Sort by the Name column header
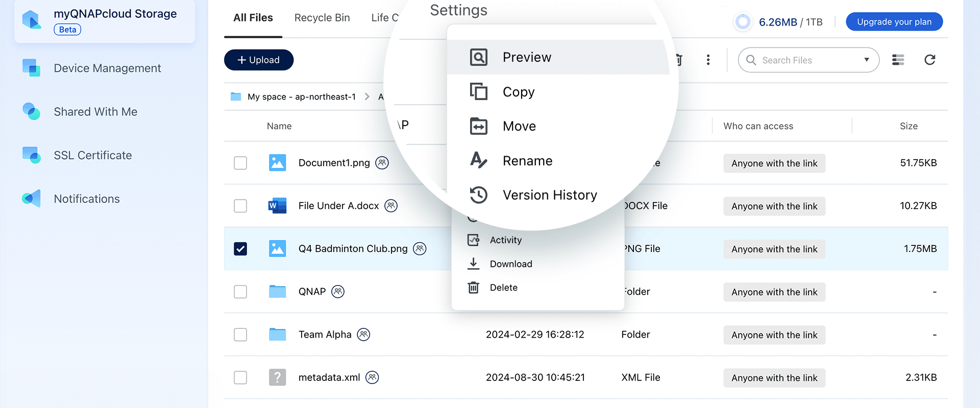 point(279,126)
